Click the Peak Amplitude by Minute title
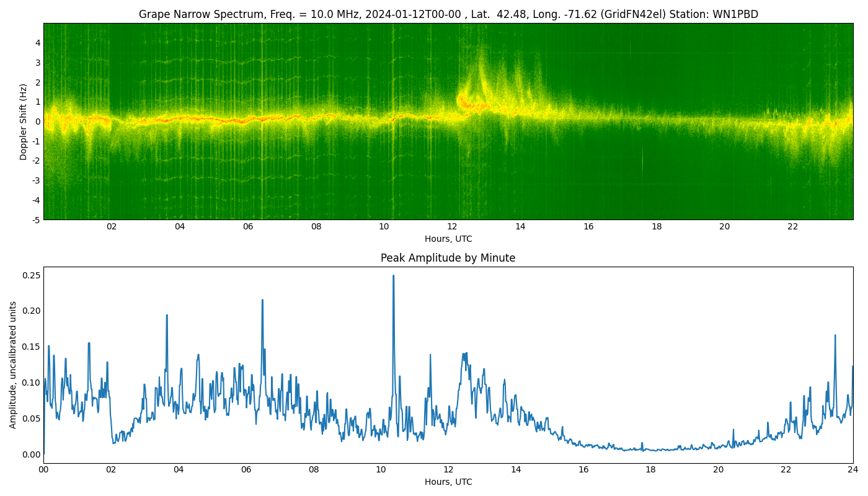 point(448,258)
